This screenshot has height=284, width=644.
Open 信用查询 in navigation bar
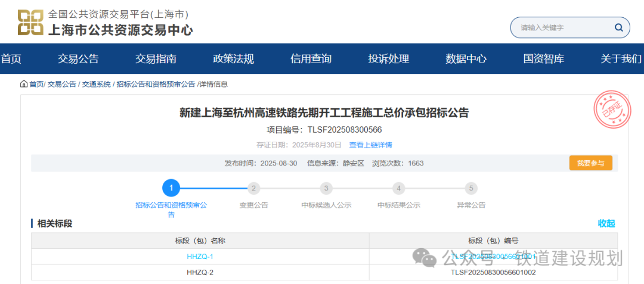pyautogui.click(x=311, y=59)
